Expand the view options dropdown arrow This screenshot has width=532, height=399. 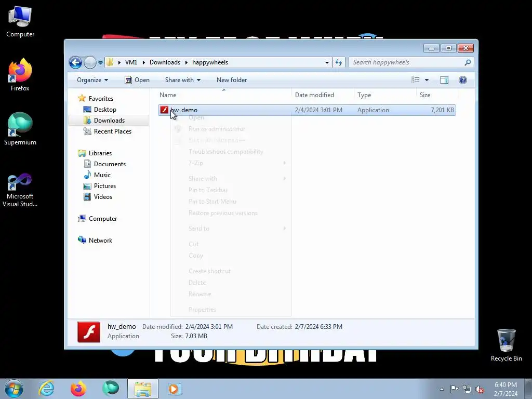pyautogui.click(x=427, y=80)
